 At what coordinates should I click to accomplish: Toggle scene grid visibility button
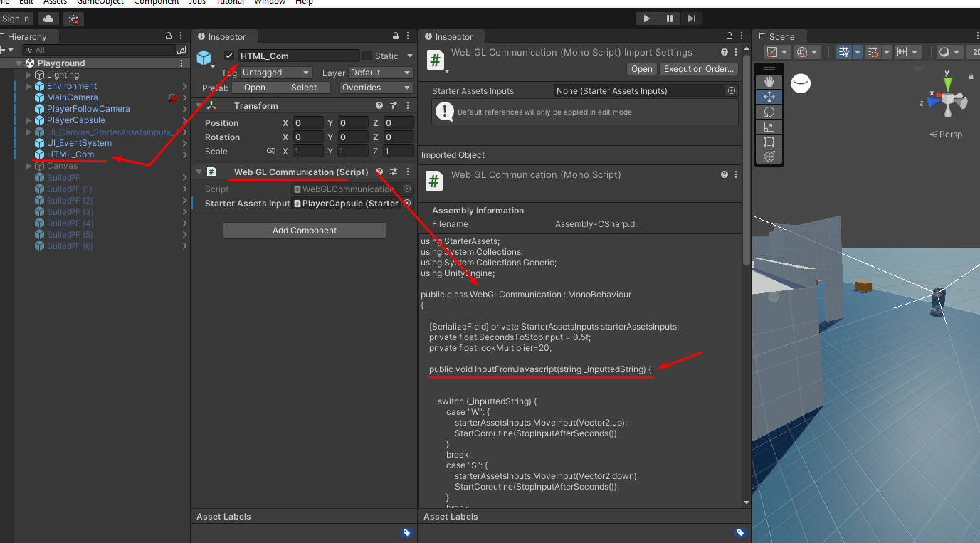coord(844,52)
